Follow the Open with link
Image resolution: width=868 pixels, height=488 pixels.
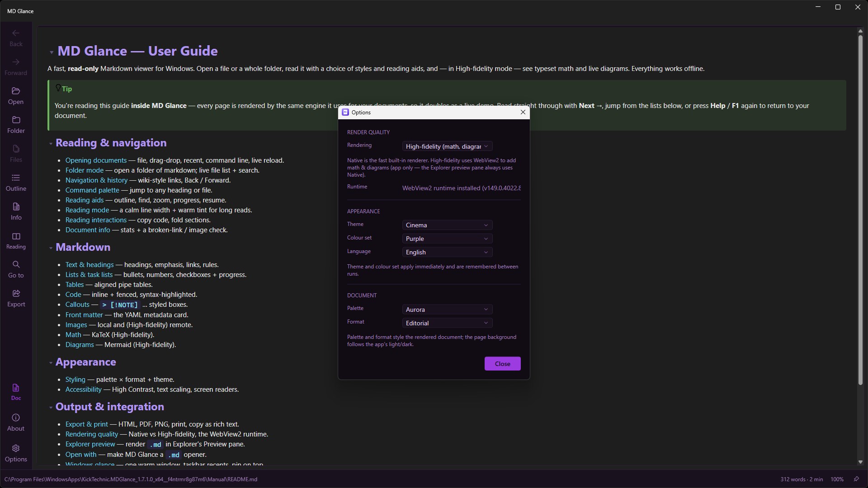tap(81, 455)
